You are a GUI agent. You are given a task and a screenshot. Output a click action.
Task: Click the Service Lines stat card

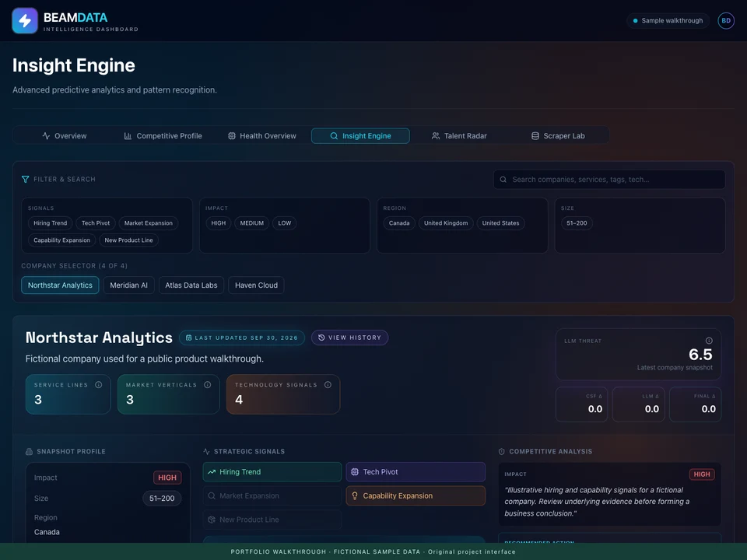pyautogui.click(x=68, y=394)
